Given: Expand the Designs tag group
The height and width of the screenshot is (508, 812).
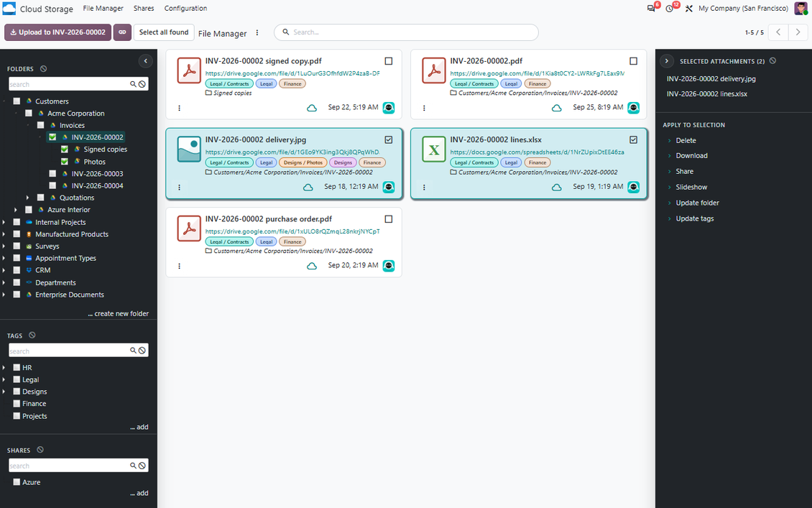Looking at the screenshot, I should point(4,392).
